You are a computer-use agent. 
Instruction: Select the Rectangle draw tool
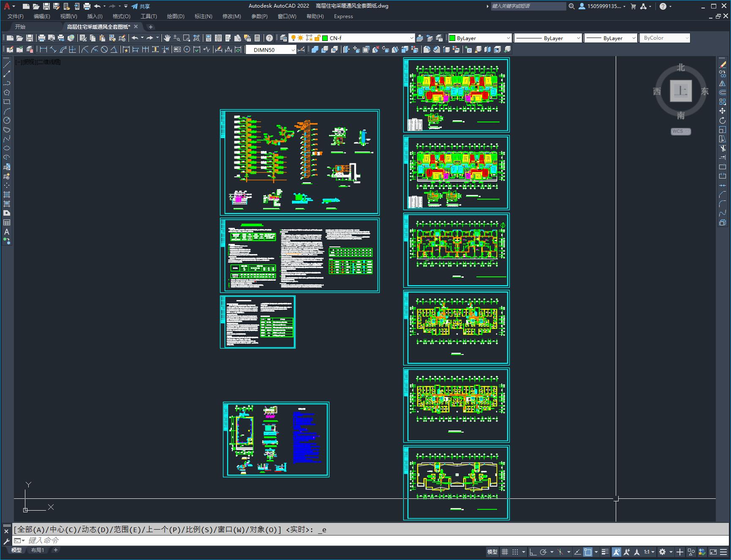[x=7, y=102]
